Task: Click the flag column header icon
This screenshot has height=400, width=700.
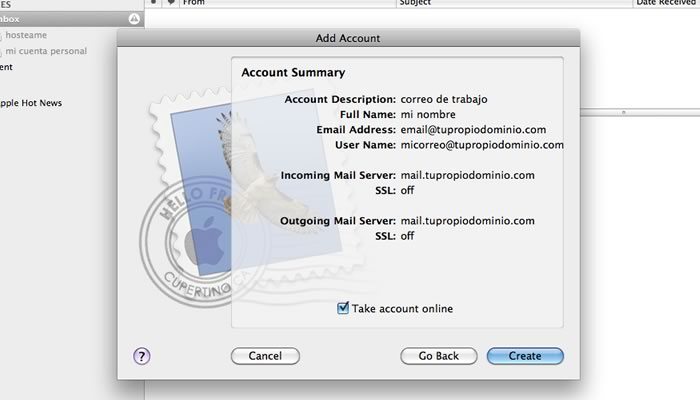Action: click(x=171, y=2)
